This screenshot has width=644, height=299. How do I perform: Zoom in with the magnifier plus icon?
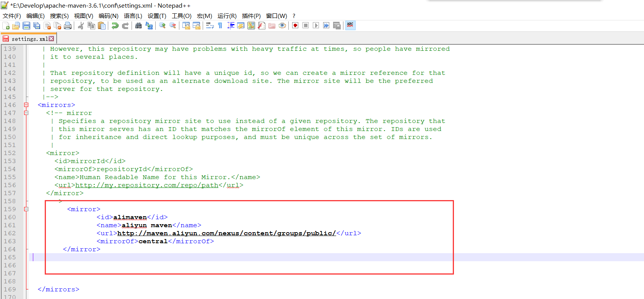[x=163, y=26]
